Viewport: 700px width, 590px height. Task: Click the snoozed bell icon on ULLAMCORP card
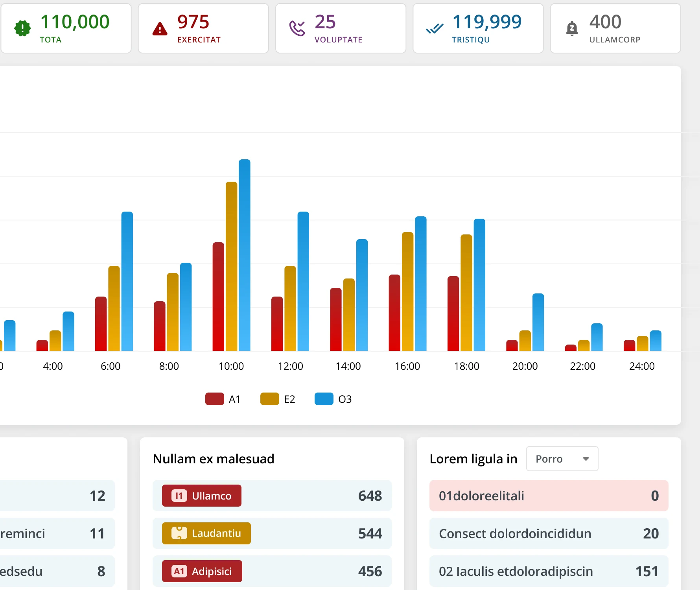[572, 28]
